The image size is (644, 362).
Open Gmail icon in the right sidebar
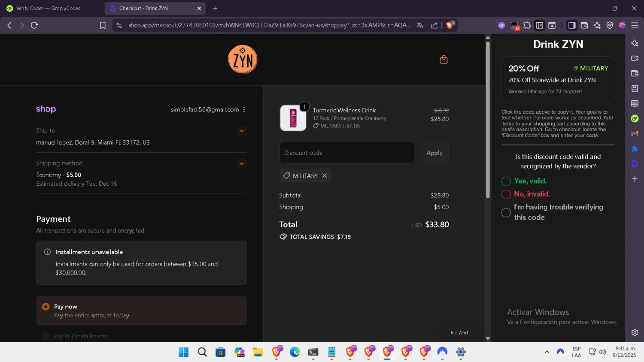[x=635, y=133]
